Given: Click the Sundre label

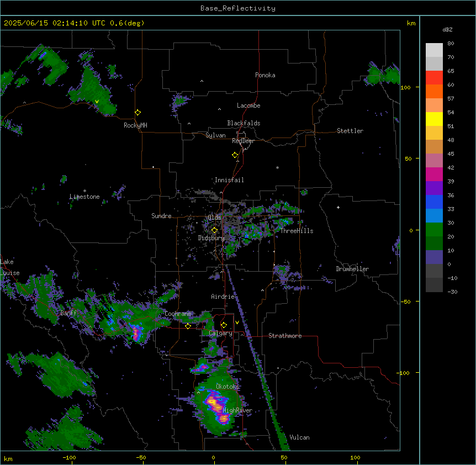Looking at the screenshot, I should click(x=161, y=216).
